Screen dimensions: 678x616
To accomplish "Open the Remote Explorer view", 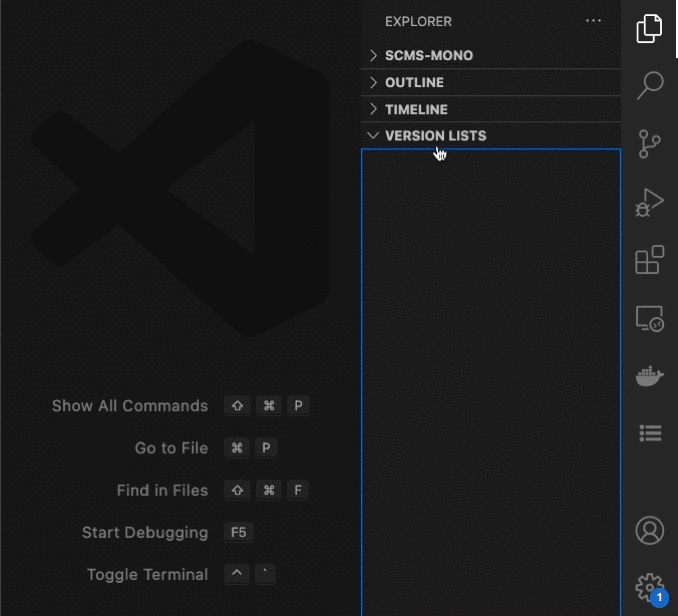I will click(650, 319).
